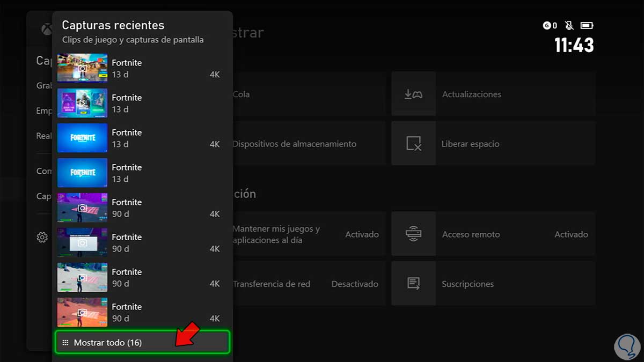Open the Acceso remoto icon tile

413,234
